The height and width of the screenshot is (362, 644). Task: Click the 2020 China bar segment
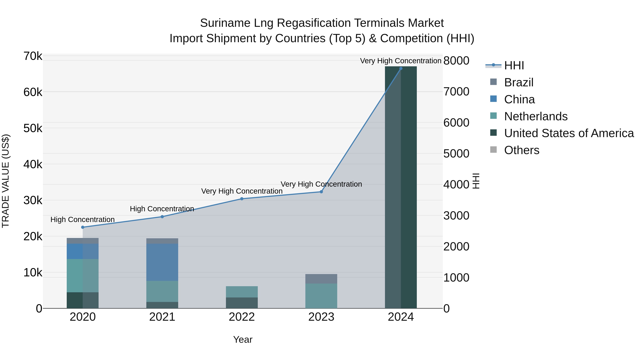pos(83,251)
